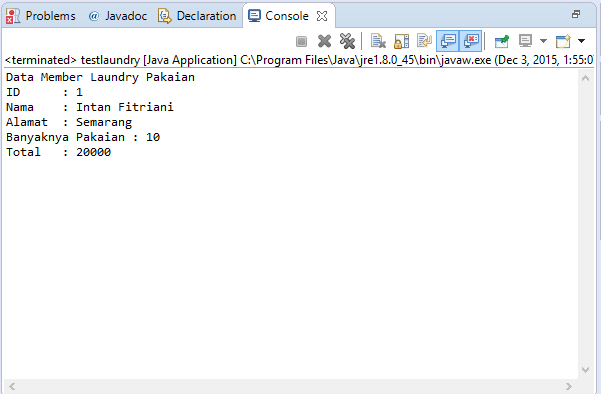Click the 'Banyaknya Pakaian : 10' line
This screenshot has height=394, width=601.
(x=83, y=137)
